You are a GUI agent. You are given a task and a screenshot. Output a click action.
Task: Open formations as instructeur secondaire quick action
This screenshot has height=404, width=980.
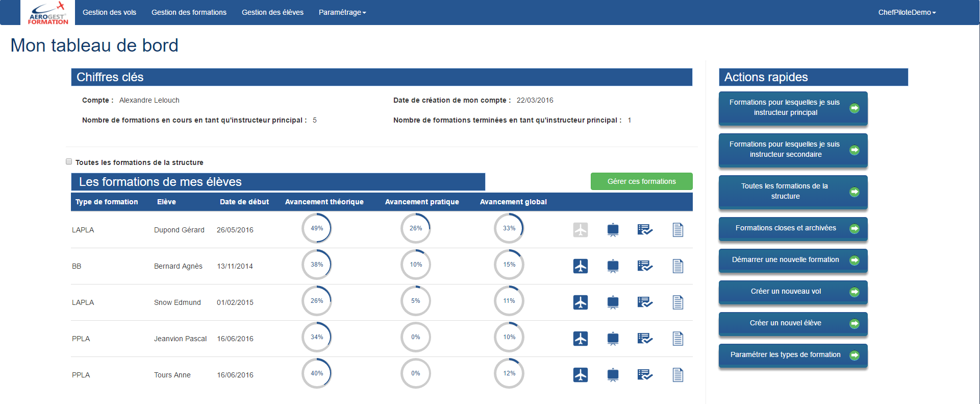click(793, 150)
